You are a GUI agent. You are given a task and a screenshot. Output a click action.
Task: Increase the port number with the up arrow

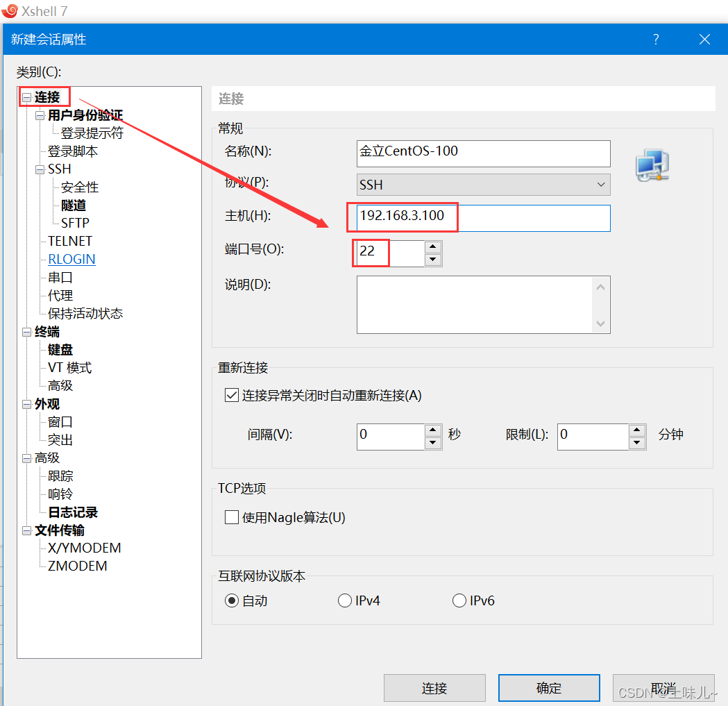tap(433, 247)
